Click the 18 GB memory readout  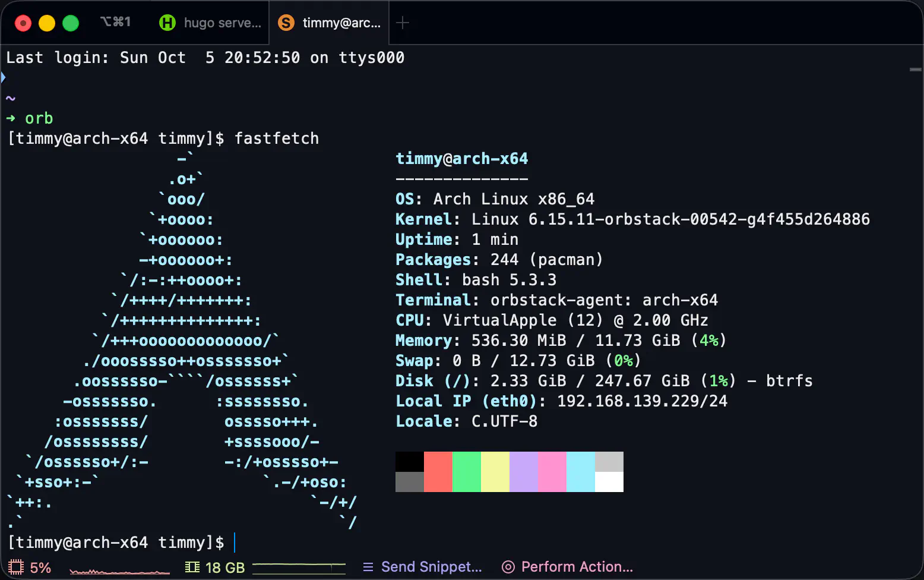[225, 568]
